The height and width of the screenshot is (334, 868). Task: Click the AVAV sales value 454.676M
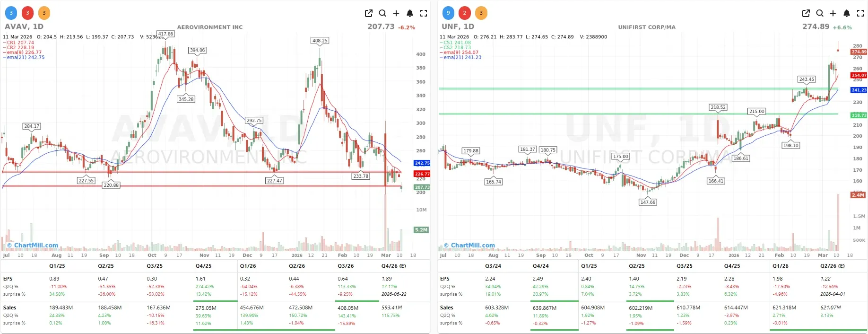(x=252, y=308)
